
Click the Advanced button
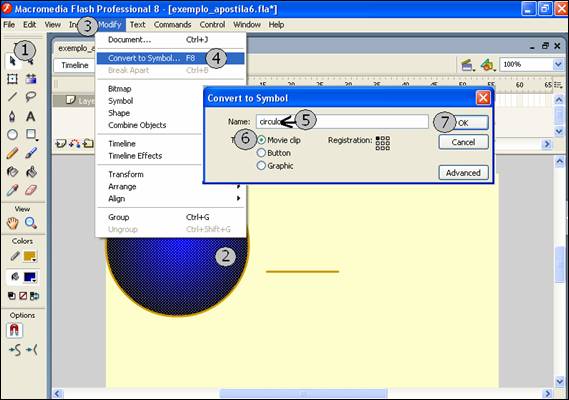tap(463, 173)
